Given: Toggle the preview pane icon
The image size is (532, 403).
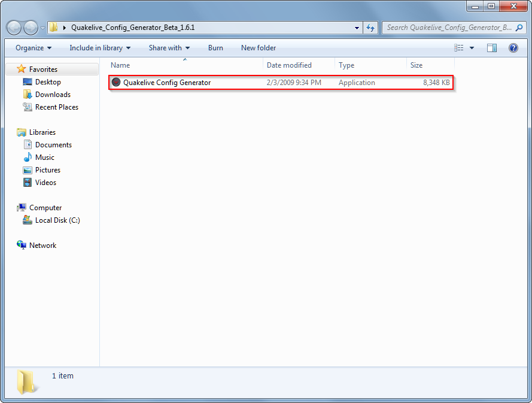Looking at the screenshot, I should [x=492, y=48].
